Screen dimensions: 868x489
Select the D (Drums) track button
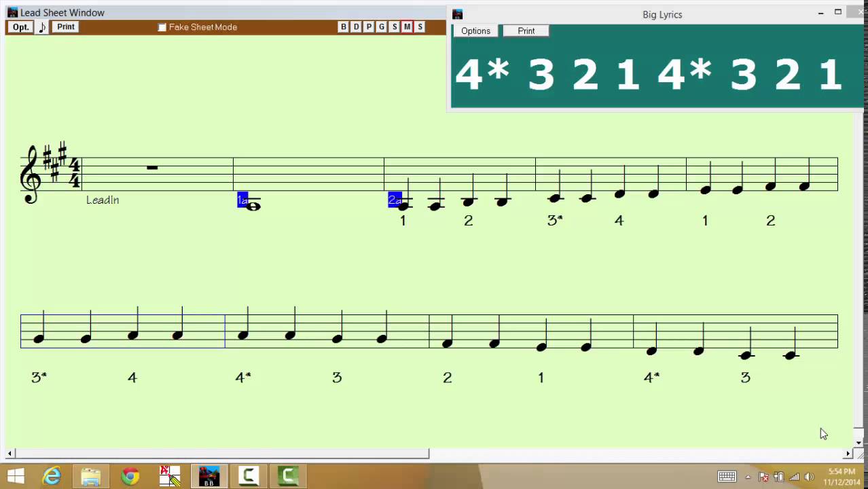pyautogui.click(x=356, y=27)
